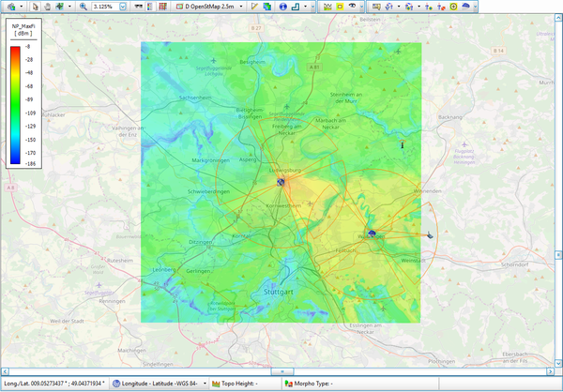Open the Longitude - Latitude WGS 84 dropdown
Viewport: 563px width, 392px height.
(x=205, y=384)
